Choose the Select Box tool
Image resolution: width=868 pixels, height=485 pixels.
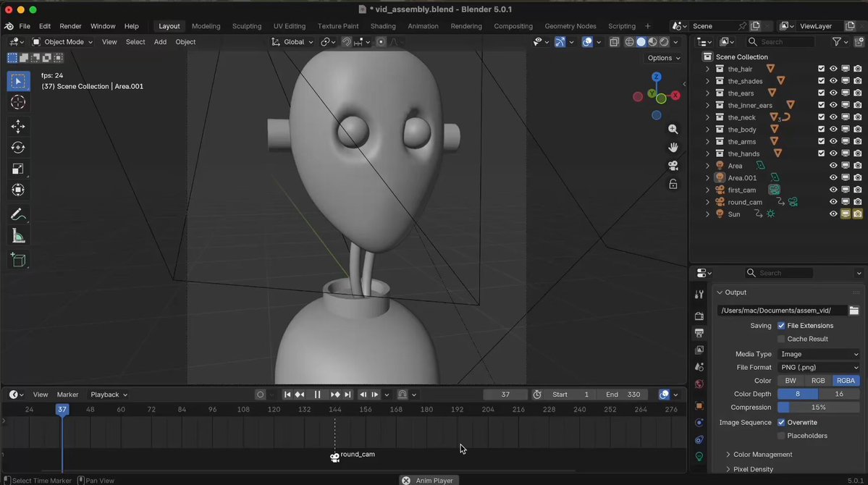(x=17, y=81)
